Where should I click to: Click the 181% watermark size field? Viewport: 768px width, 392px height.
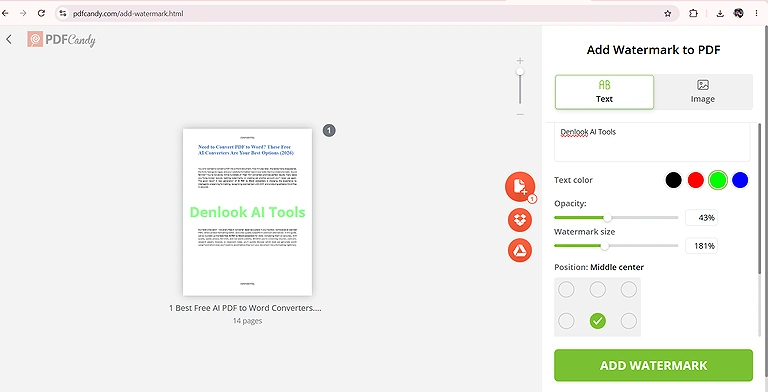pyautogui.click(x=701, y=246)
